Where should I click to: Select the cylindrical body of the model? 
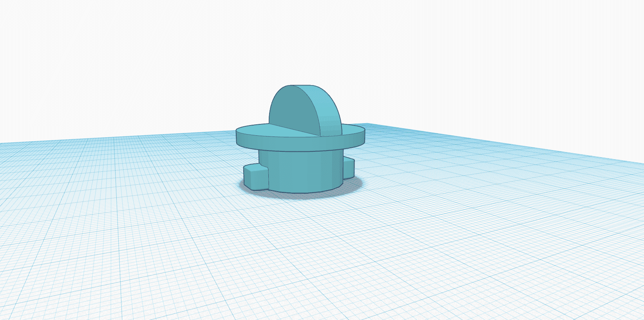click(x=302, y=172)
